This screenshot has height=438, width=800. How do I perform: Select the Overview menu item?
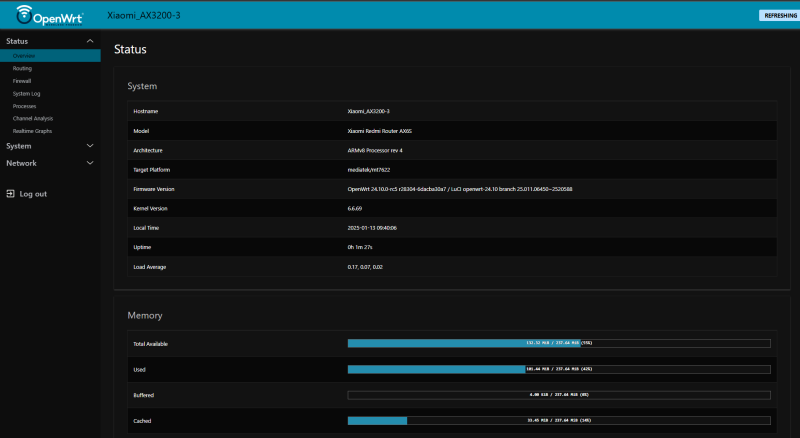point(50,56)
